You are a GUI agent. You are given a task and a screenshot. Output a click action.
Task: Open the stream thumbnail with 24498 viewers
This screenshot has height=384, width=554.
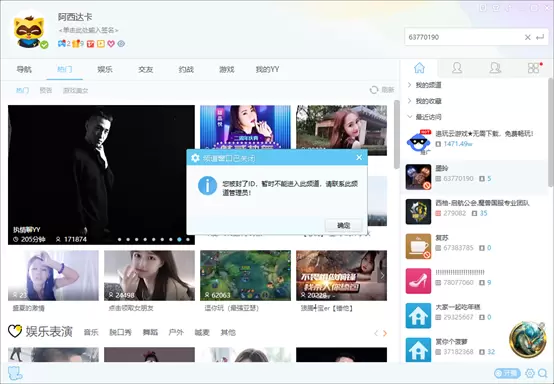pos(149,276)
